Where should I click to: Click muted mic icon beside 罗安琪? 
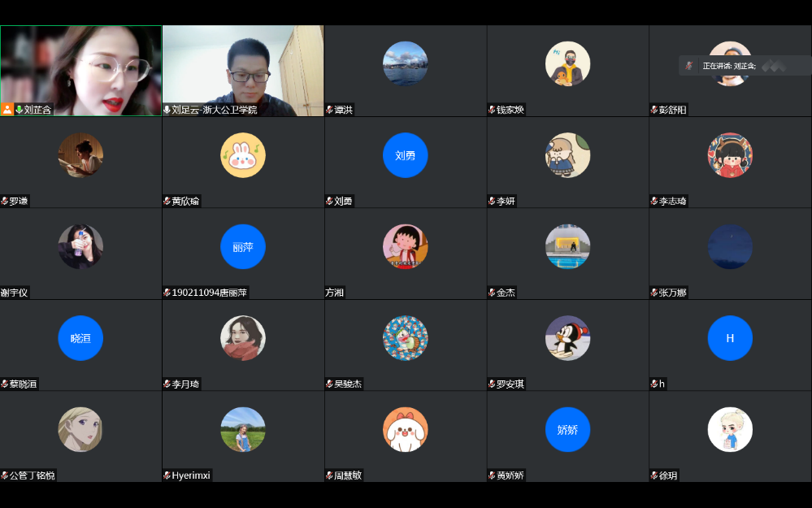(492, 384)
